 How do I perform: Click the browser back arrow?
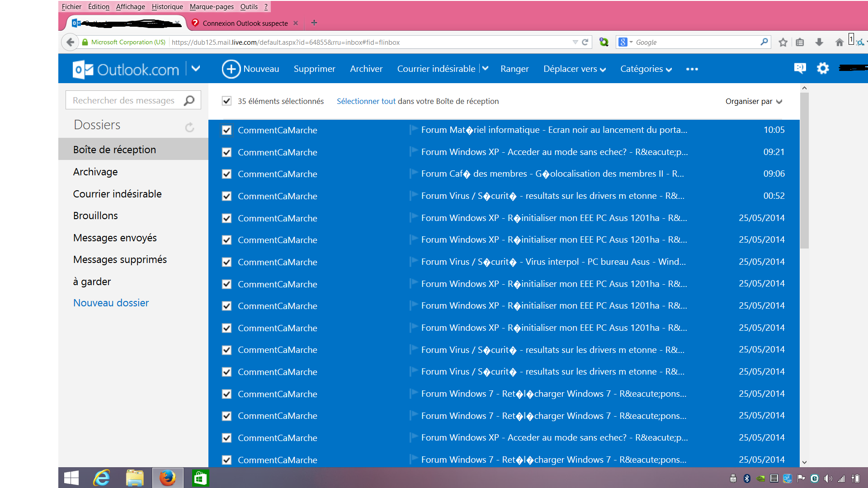pos(70,42)
